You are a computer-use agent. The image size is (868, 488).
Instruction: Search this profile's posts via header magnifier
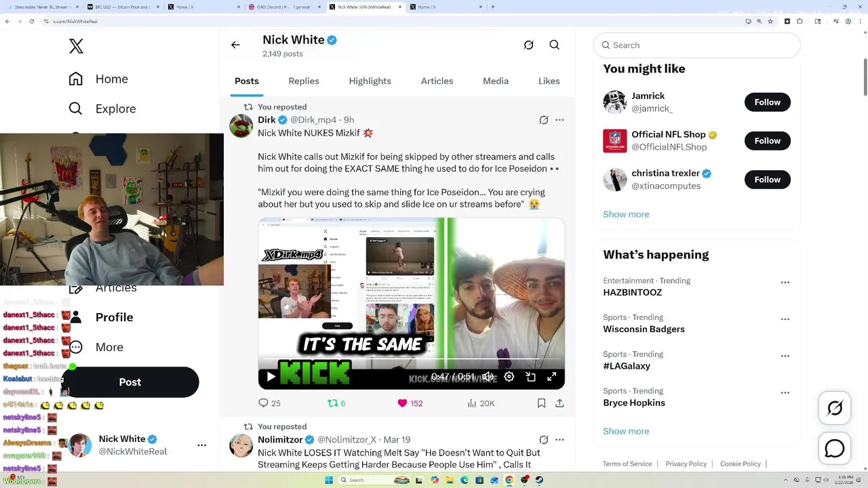555,45
